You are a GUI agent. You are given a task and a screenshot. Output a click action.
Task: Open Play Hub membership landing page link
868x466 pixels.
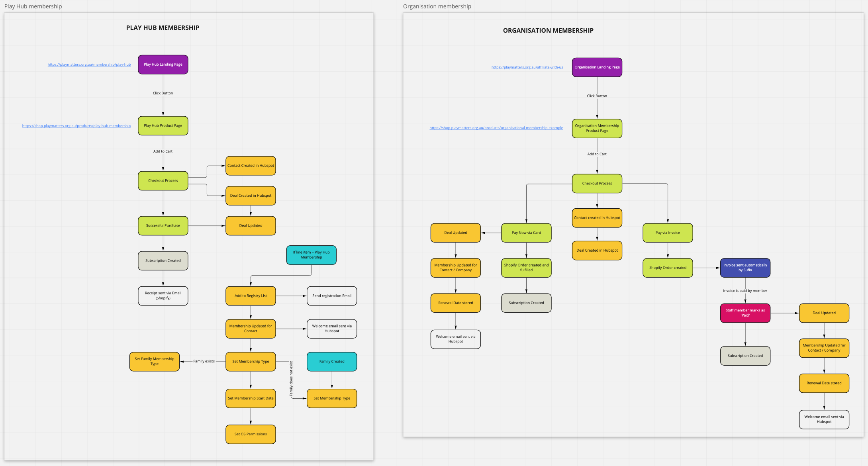89,64
